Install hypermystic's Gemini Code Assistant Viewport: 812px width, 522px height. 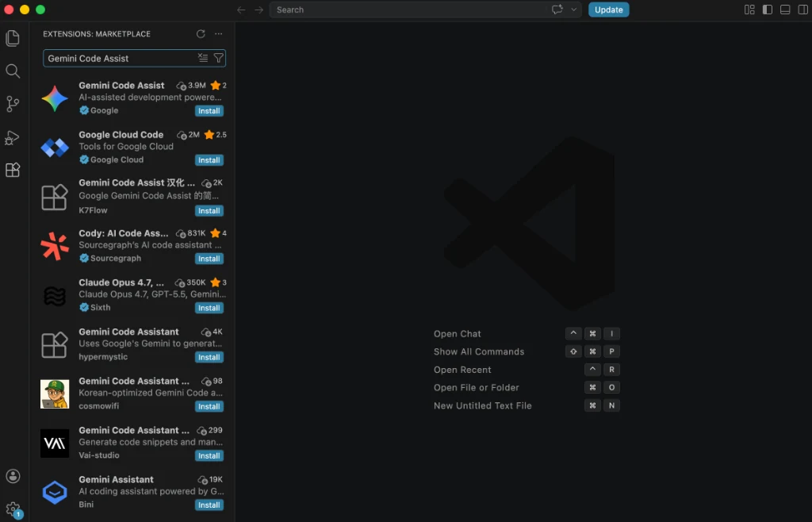point(209,357)
